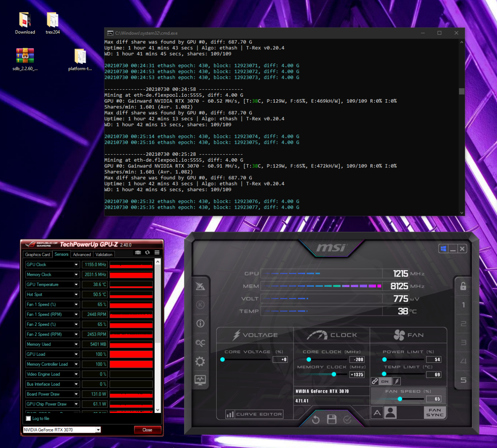The height and width of the screenshot is (448, 497).
Task: Open Afterburner settings gear
Action: (201, 361)
